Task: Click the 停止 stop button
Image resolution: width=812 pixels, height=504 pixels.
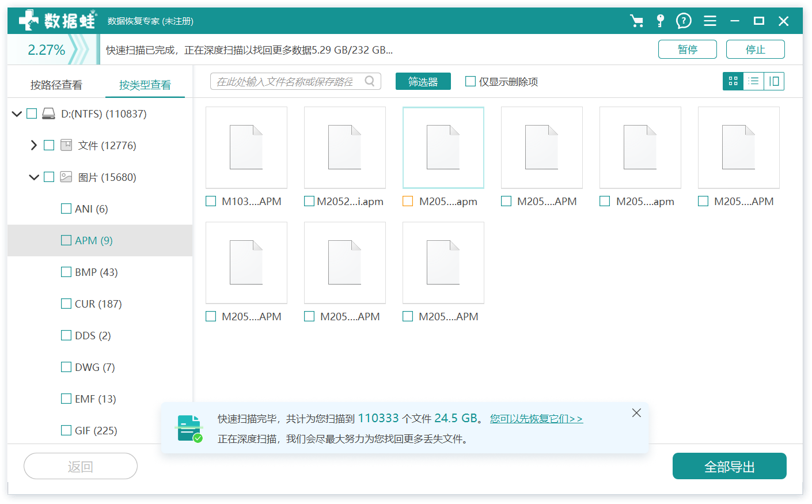Action: coord(756,50)
